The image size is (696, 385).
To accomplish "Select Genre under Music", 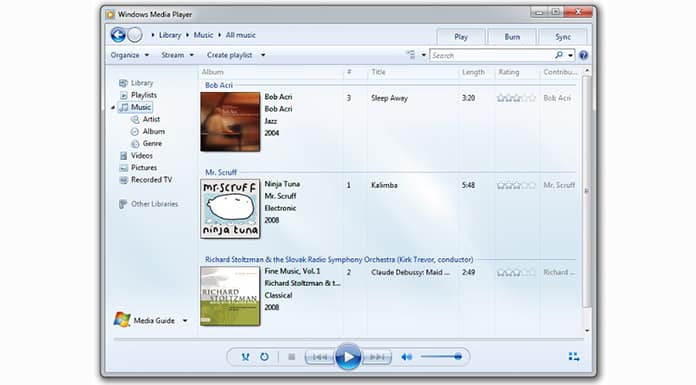I will [x=146, y=143].
